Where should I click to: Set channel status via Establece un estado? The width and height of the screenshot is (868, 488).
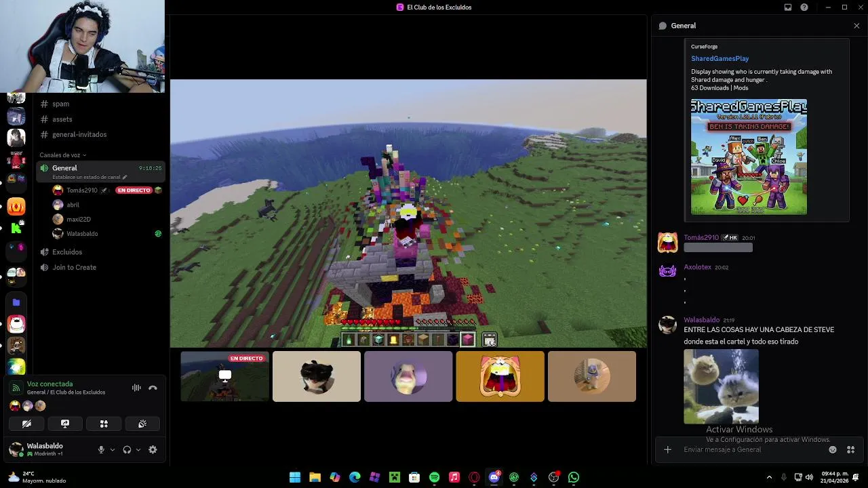click(x=90, y=177)
